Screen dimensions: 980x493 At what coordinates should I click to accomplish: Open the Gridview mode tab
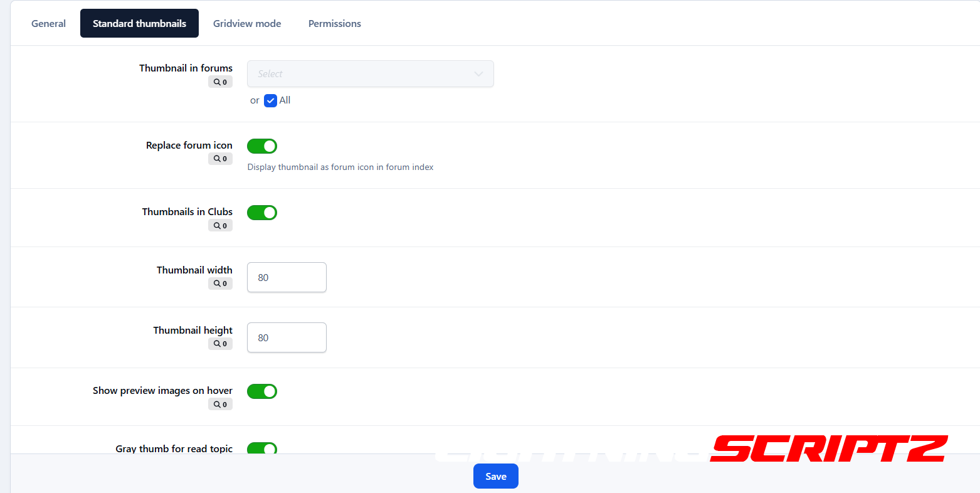point(247,24)
